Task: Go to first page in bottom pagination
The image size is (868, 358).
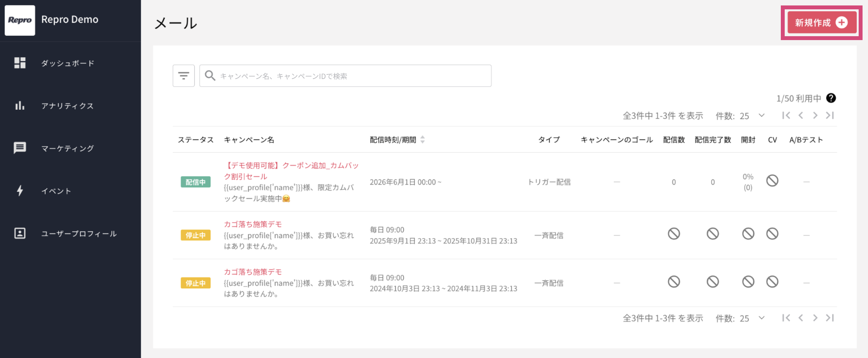Action: (786, 318)
